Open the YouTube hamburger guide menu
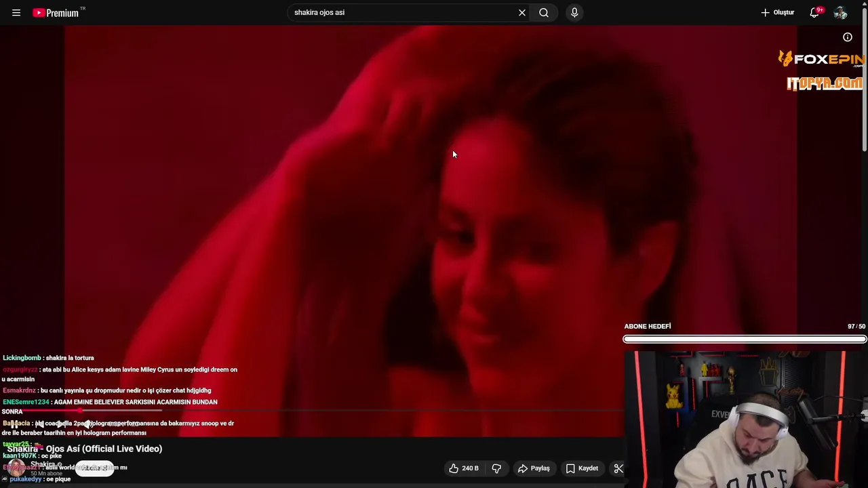Image resolution: width=868 pixels, height=488 pixels. pos(16,12)
